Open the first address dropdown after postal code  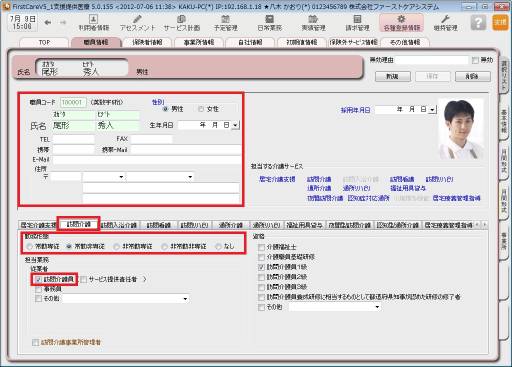point(121,177)
